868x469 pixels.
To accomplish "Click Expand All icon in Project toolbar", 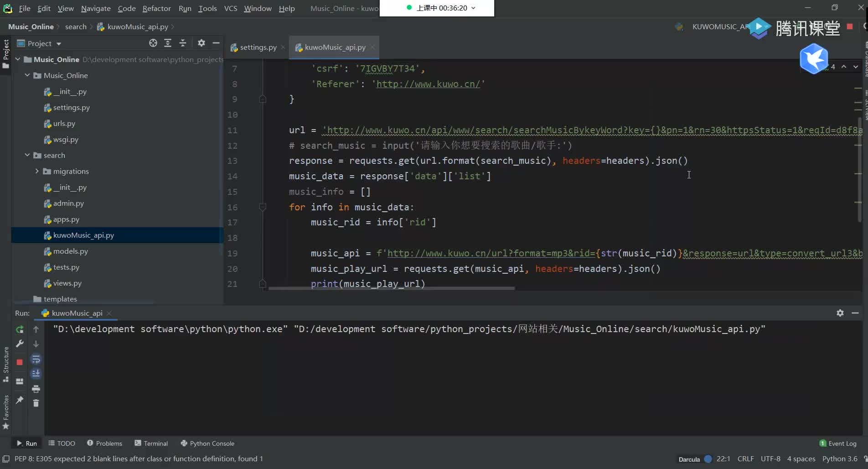I will coord(168,43).
